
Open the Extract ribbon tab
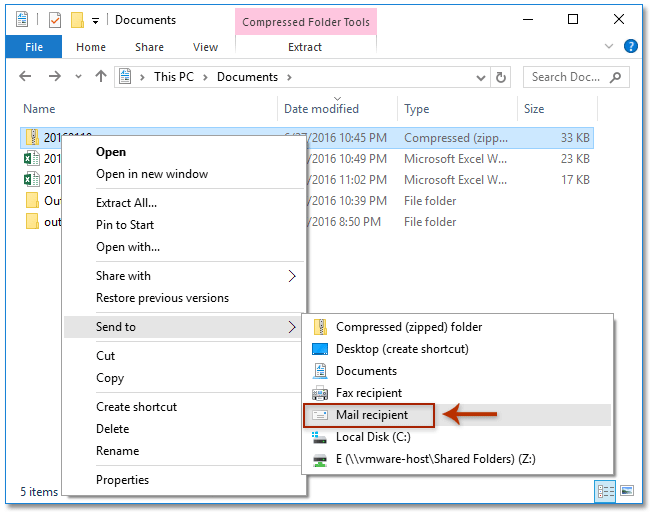click(305, 47)
